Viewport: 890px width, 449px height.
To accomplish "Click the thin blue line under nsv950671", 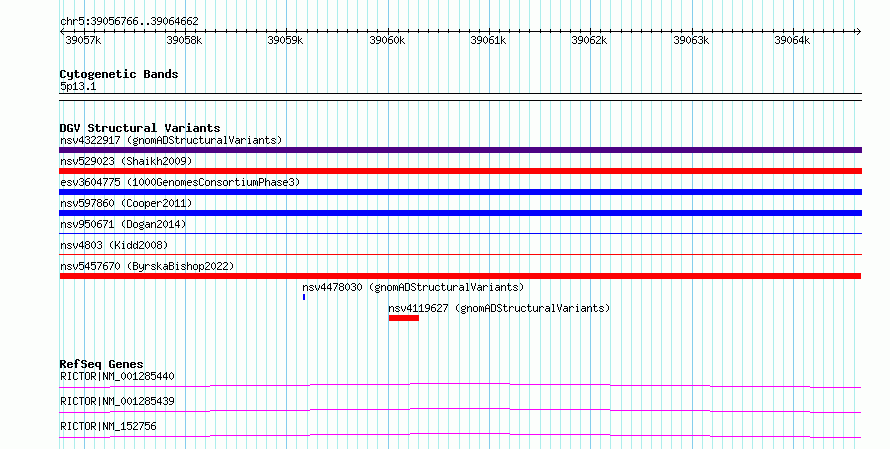I will (460, 233).
